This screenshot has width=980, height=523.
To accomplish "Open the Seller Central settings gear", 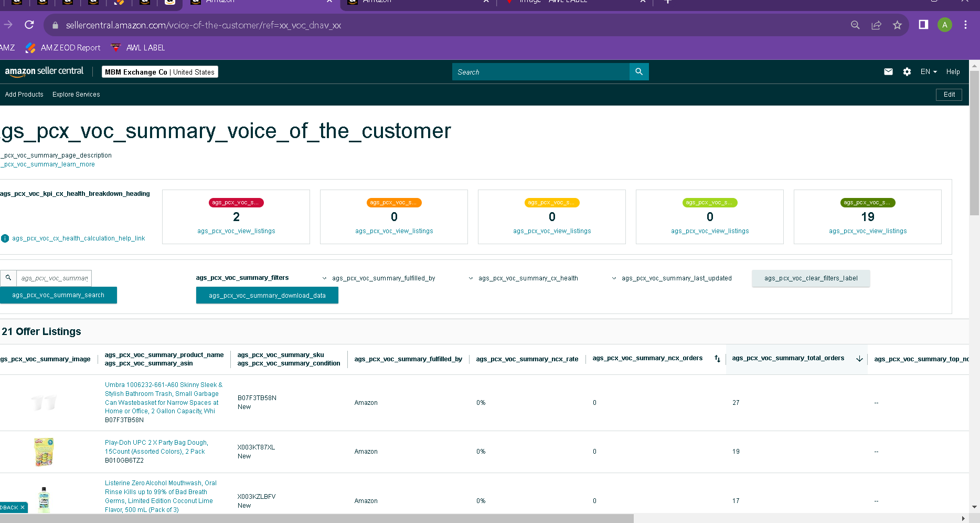I will pos(907,72).
